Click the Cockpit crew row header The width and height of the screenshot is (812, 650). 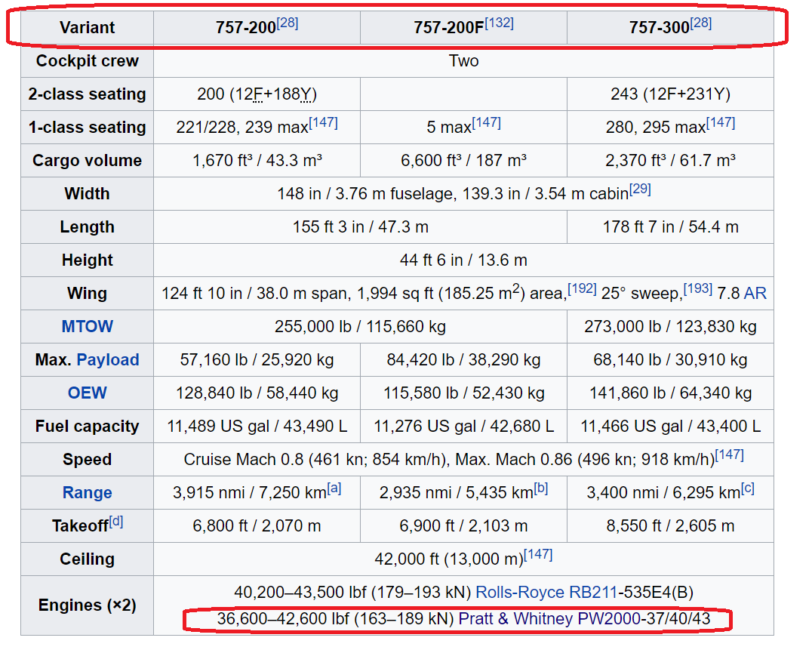(x=87, y=60)
